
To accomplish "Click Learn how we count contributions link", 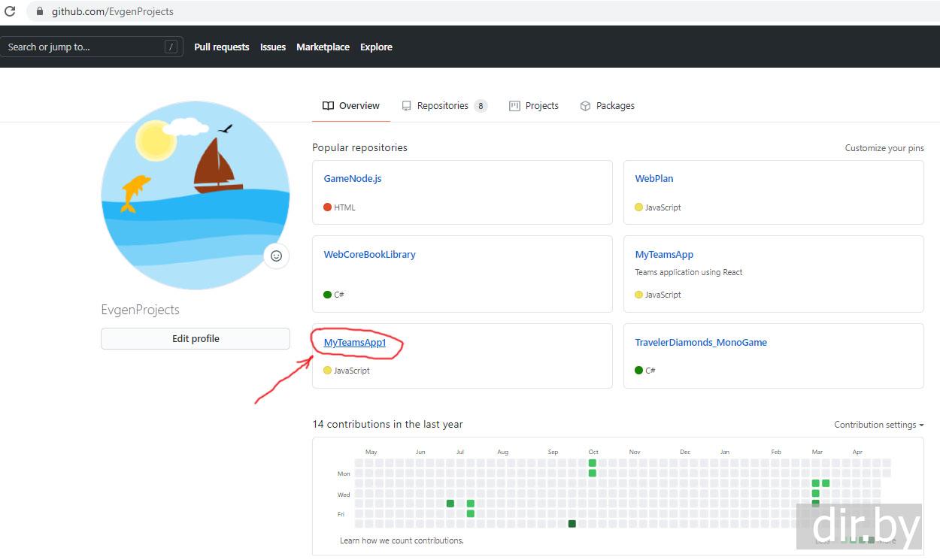I will (402, 540).
